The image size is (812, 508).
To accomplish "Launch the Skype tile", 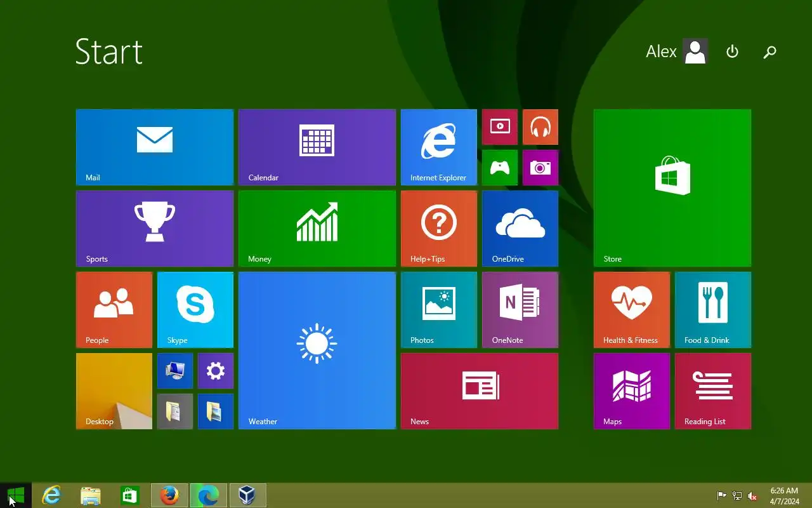I will [195, 310].
